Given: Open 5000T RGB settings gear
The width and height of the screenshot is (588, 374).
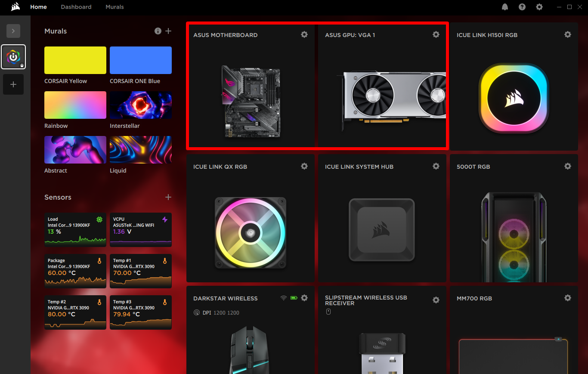Looking at the screenshot, I should (567, 166).
